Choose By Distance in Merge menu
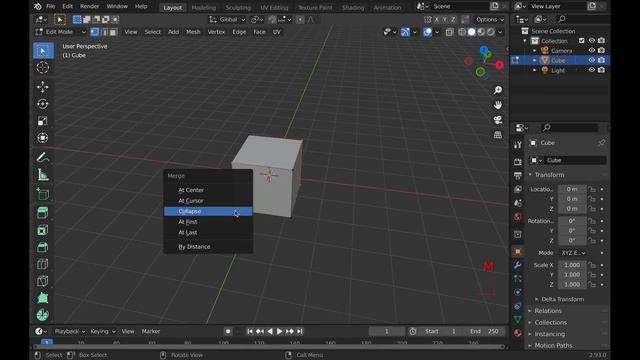The image size is (640, 360). coord(208,247)
